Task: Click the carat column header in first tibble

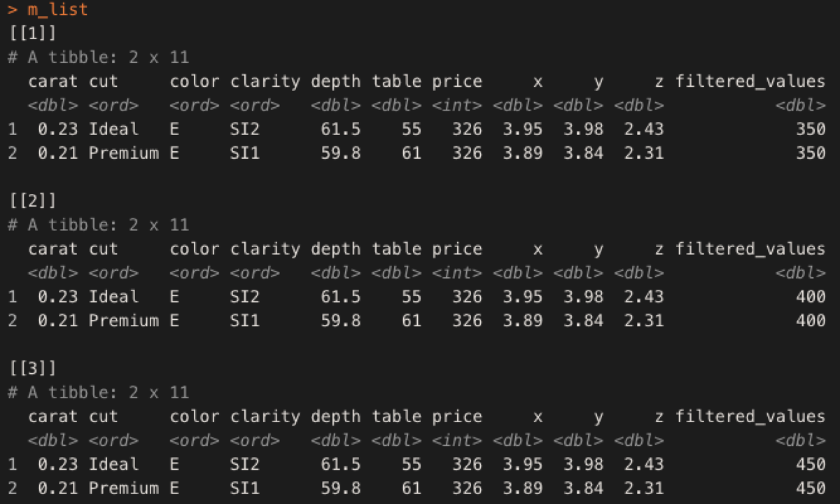Action: [53, 81]
